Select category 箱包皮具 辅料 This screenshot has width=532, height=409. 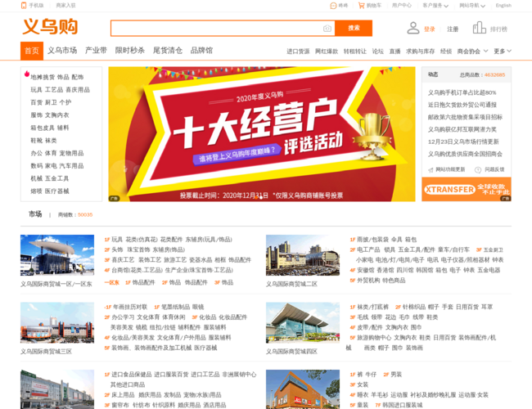tap(50, 128)
